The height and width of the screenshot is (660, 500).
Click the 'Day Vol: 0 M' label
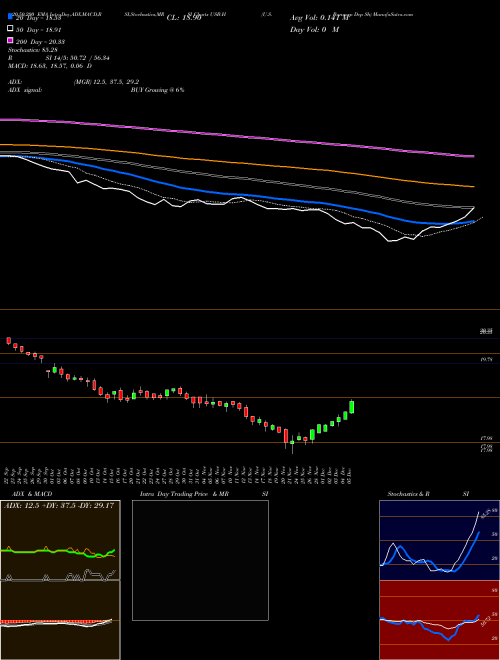point(314,30)
